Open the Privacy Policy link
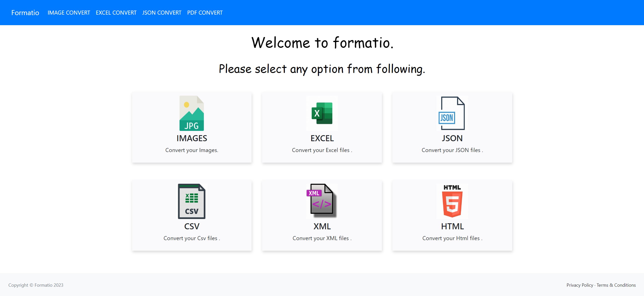The width and height of the screenshot is (644, 296). [x=580, y=285]
